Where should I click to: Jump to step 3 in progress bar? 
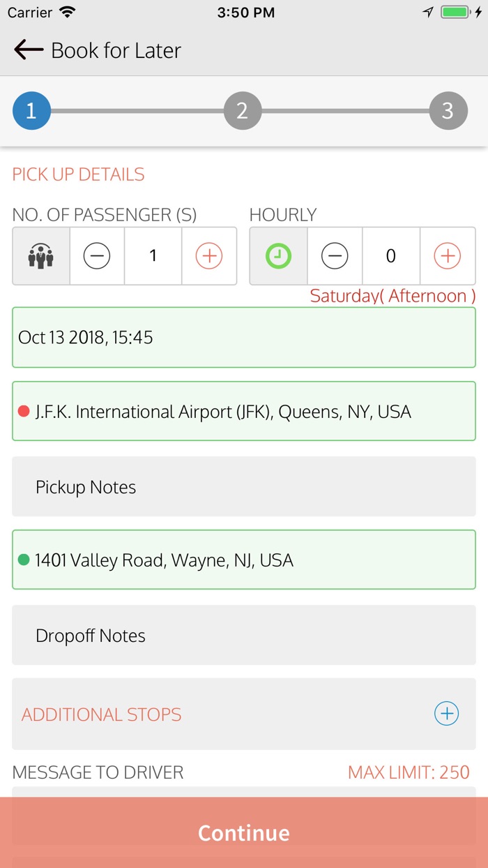448,110
